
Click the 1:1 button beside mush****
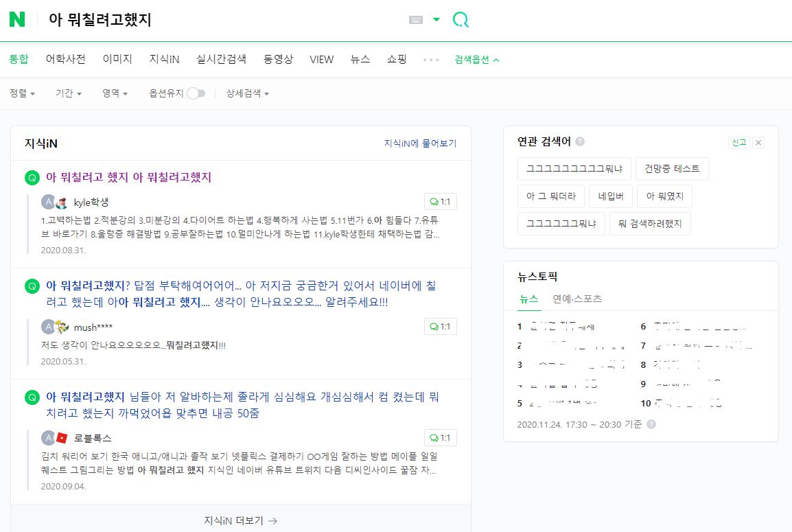(440, 326)
